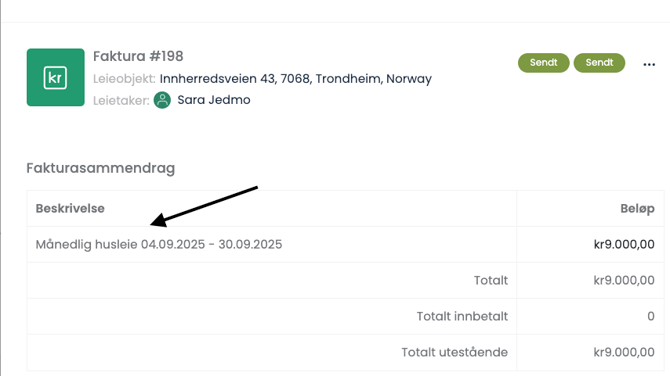Viewport: 670px width, 376px height.
Task: Click the green kr invoice icon
Action: click(x=56, y=77)
